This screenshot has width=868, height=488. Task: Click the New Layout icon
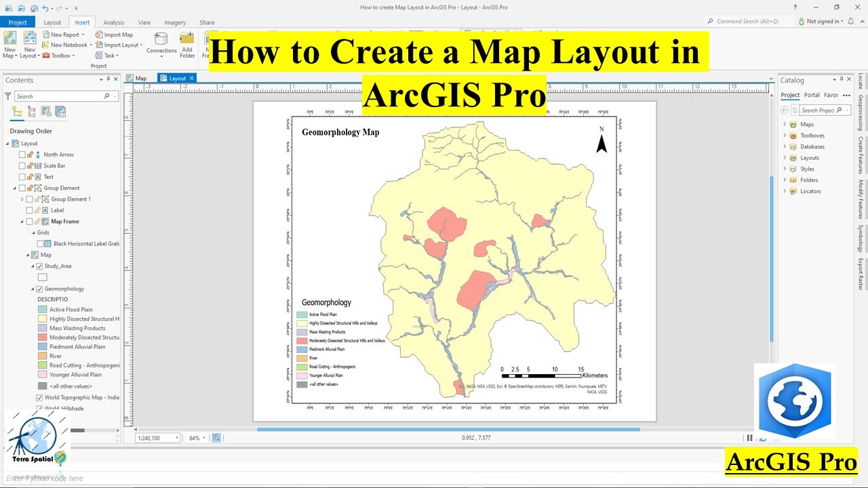pyautogui.click(x=29, y=38)
